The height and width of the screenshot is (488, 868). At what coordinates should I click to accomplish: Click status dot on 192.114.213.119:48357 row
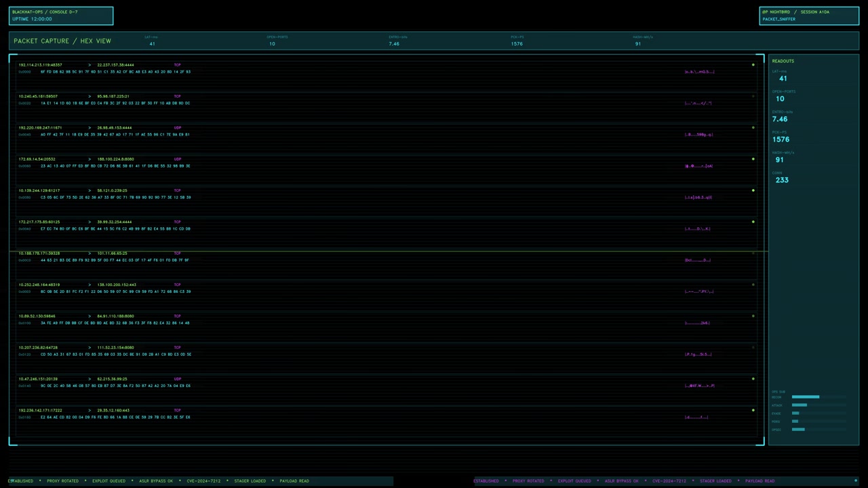click(753, 65)
